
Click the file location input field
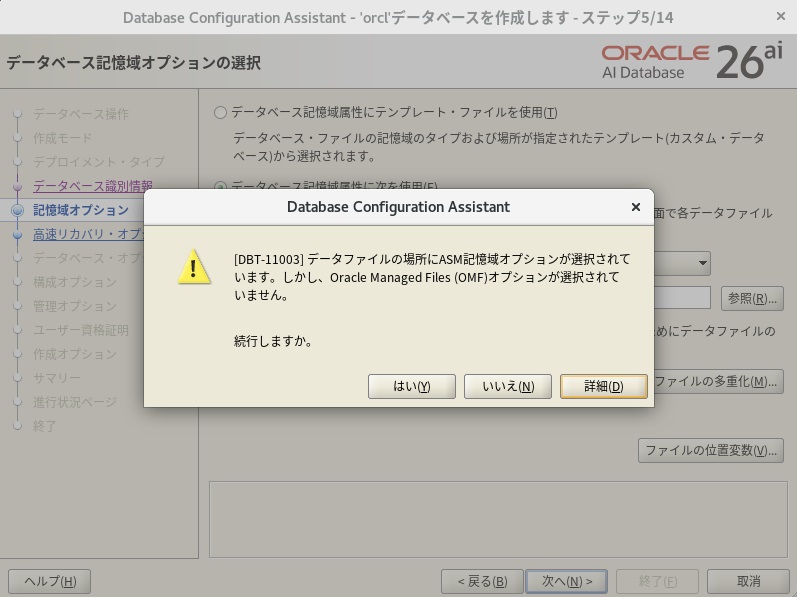click(682, 298)
